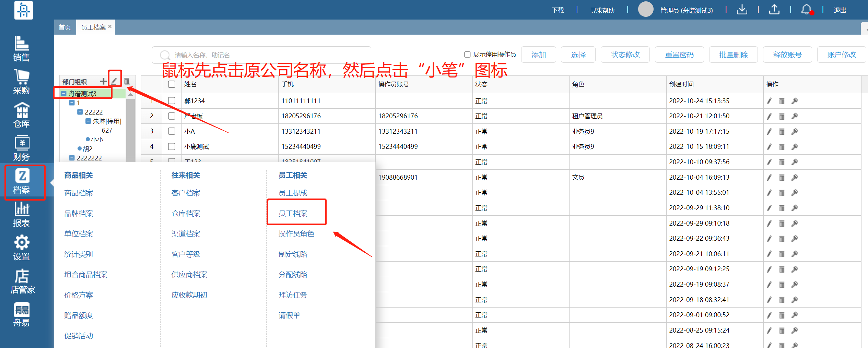The width and height of the screenshot is (868, 348).
Task: Click the 批量删除 button
Action: click(733, 55)
